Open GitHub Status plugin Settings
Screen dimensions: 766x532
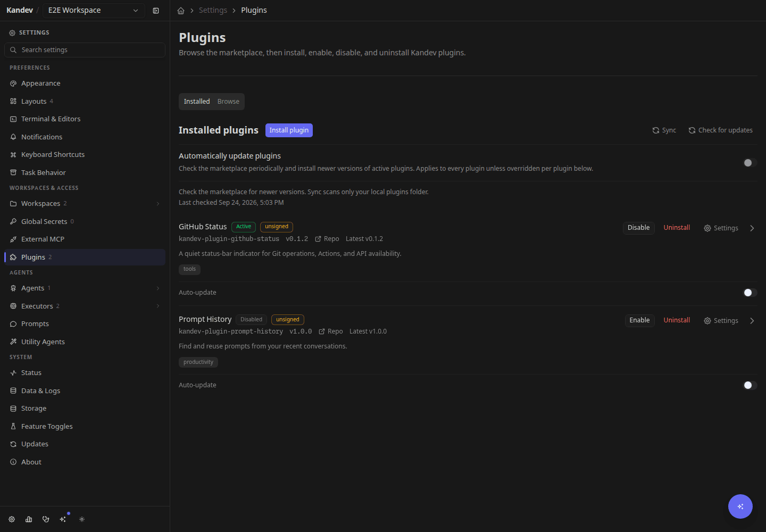click(x=721, y=228)
